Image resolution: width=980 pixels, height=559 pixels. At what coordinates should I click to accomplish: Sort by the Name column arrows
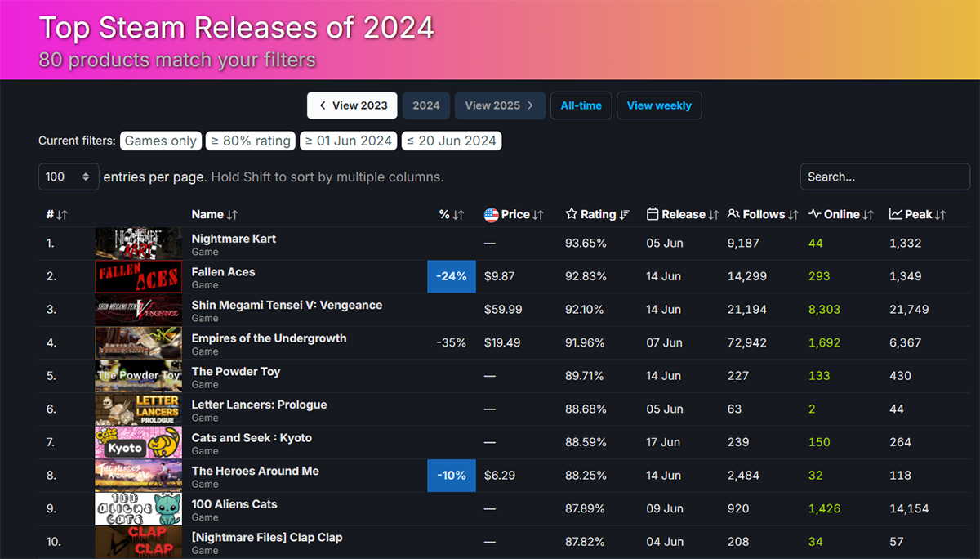click(x=232, y=214)
